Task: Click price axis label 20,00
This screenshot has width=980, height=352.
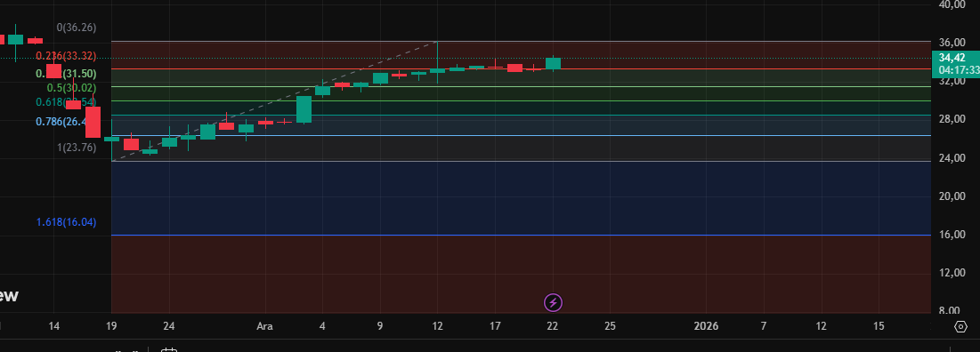Action: tap(952, 196)
